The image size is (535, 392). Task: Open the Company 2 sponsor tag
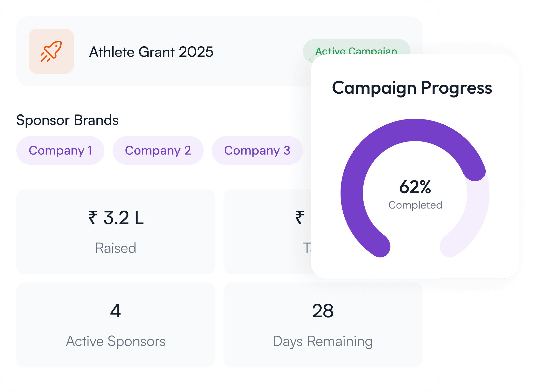[x=158, y=150]
